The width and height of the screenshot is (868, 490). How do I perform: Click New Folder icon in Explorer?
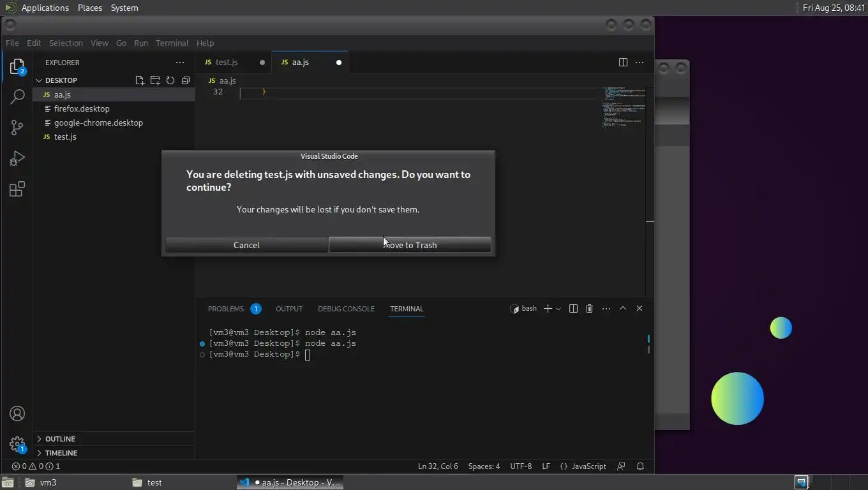pos(155,80)
